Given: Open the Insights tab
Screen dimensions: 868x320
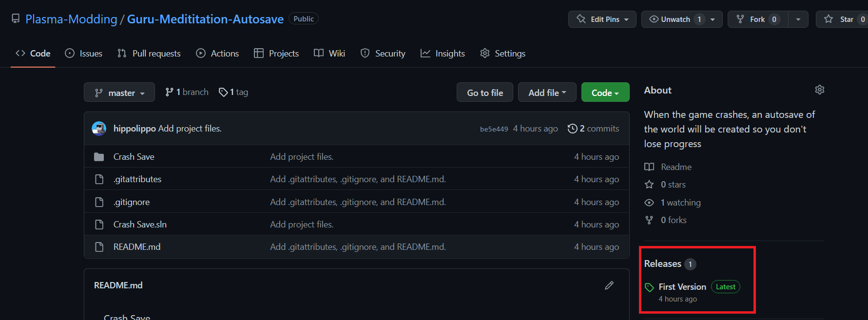Looking at the screenshot, I should coord(443,53).
